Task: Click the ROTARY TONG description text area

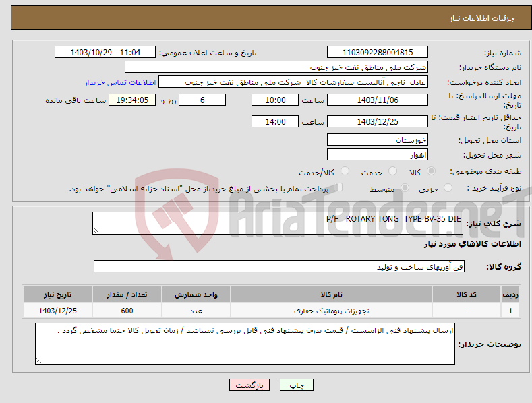Action: (x=278, y=223)
